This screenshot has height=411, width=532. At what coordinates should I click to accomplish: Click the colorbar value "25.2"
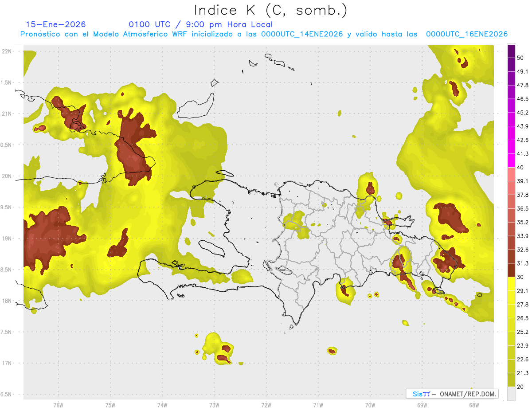[523, 332]
